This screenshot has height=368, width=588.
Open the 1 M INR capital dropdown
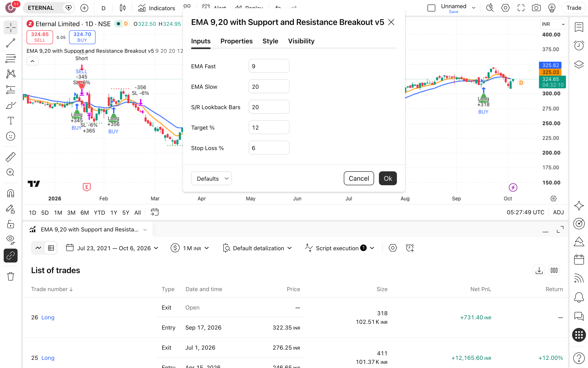pos(190,248)
